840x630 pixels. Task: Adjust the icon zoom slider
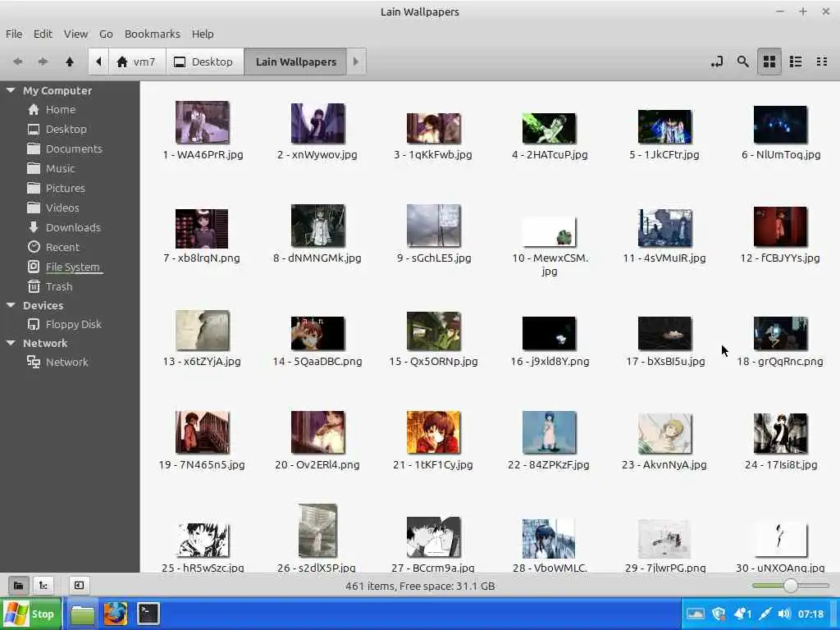(790, 586)
